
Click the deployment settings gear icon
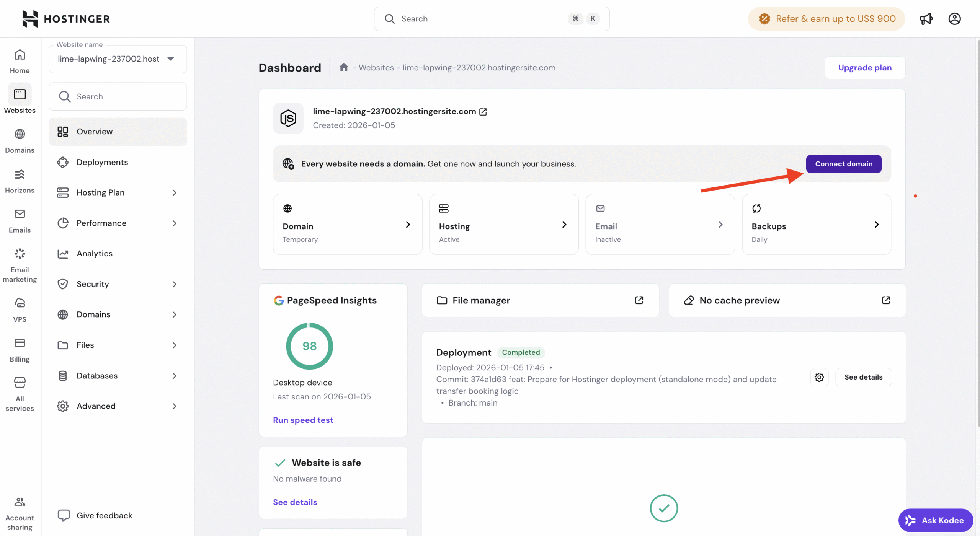[819, 377]
